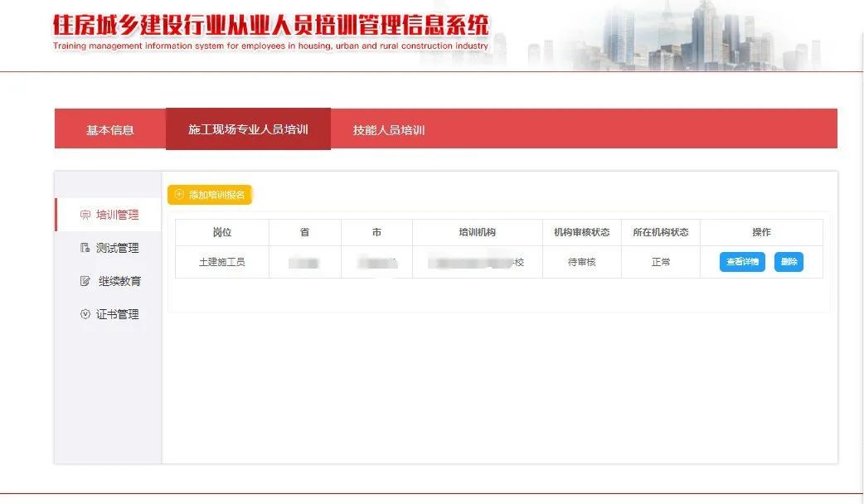Click the 证书管理 badge icon
The image size is (864, 504).
pos(85,315)
